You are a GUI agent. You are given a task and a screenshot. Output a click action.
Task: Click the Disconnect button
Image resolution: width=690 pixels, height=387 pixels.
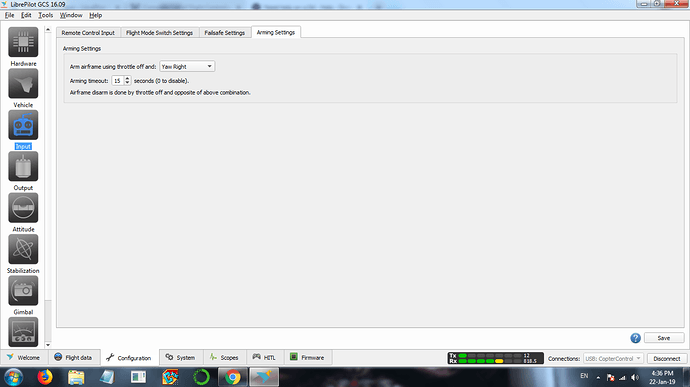click(667, 358)
